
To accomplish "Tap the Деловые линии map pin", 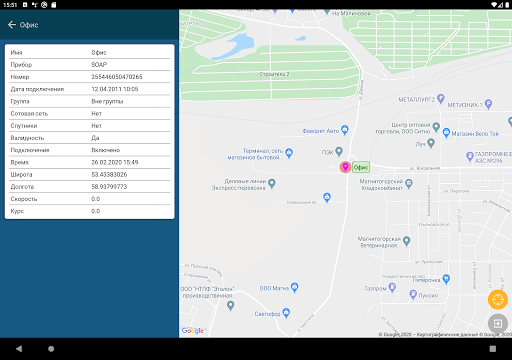I will click(272, 183).
